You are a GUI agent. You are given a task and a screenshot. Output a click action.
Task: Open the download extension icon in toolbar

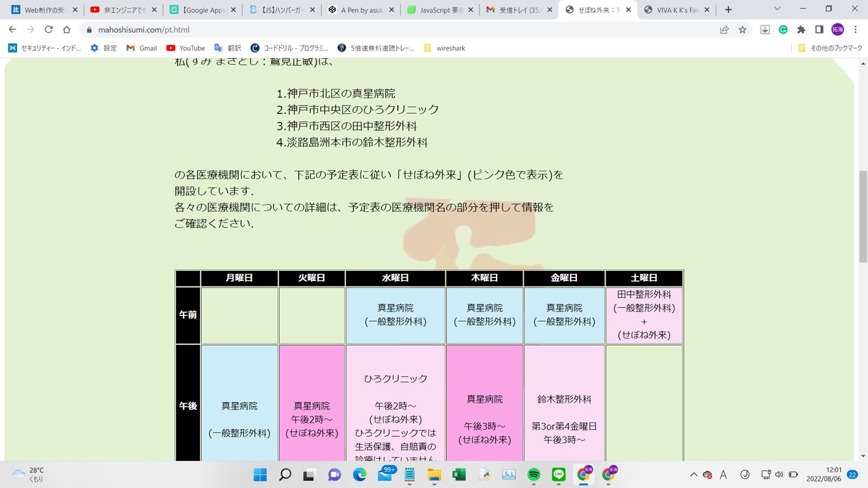(765, 29)
